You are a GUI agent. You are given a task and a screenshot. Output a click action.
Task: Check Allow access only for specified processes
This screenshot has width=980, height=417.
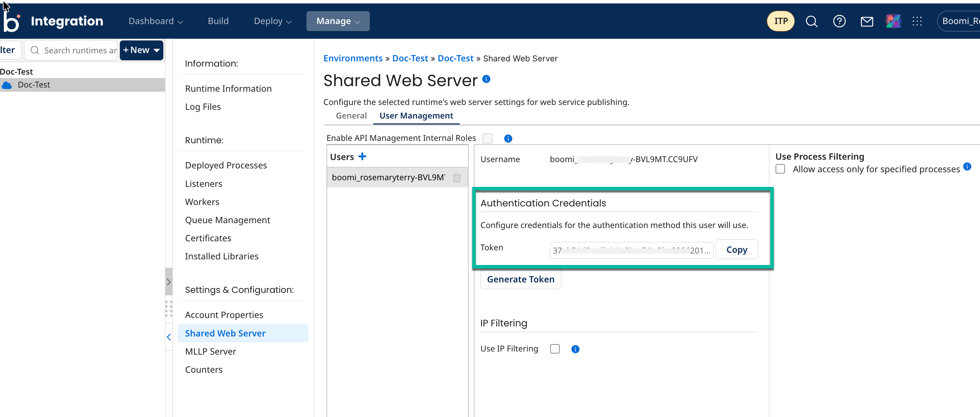point(780,169)
